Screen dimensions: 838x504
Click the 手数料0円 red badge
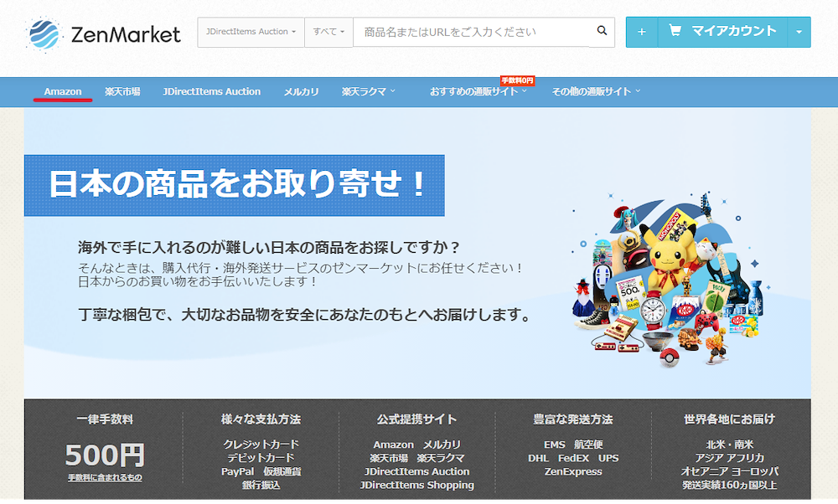click(517, 80)
